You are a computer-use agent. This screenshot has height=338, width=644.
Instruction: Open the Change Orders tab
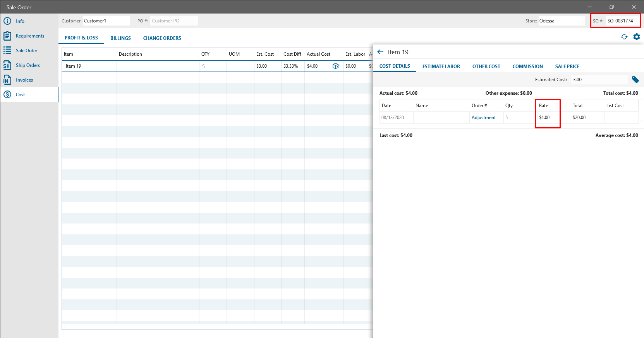[162, 38]
